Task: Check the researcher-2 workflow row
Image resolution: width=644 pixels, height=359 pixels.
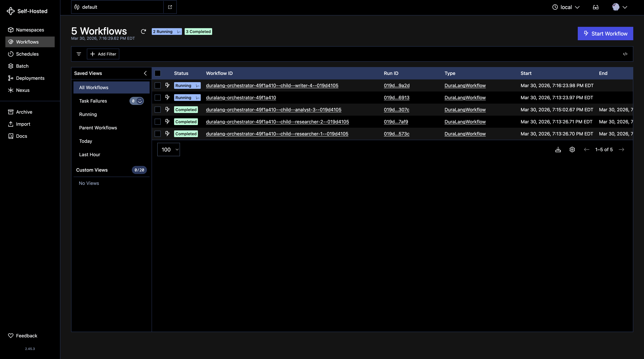Action: 157,122
